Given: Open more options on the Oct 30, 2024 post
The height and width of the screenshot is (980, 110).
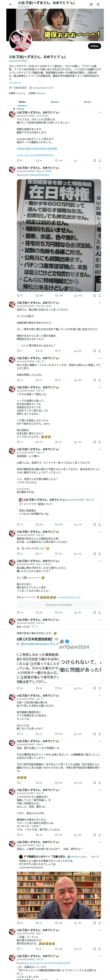Looking at the screenshot, I should pos(100,303).
